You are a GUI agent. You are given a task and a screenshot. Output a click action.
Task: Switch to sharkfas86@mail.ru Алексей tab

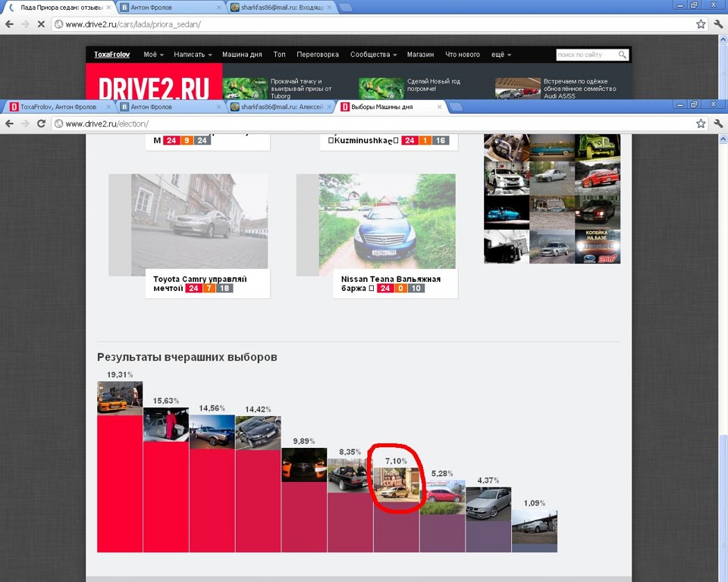(281, 107)
